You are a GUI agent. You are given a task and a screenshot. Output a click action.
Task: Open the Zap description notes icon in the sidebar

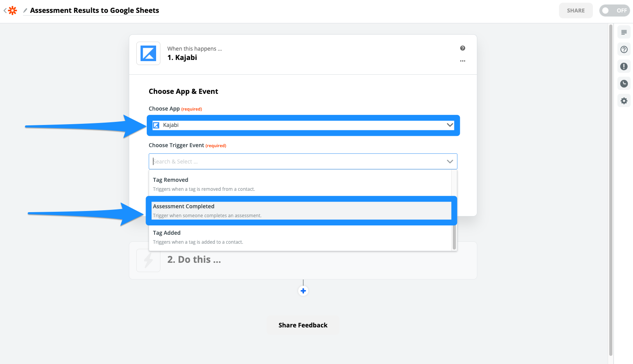(x=624, y=32)
